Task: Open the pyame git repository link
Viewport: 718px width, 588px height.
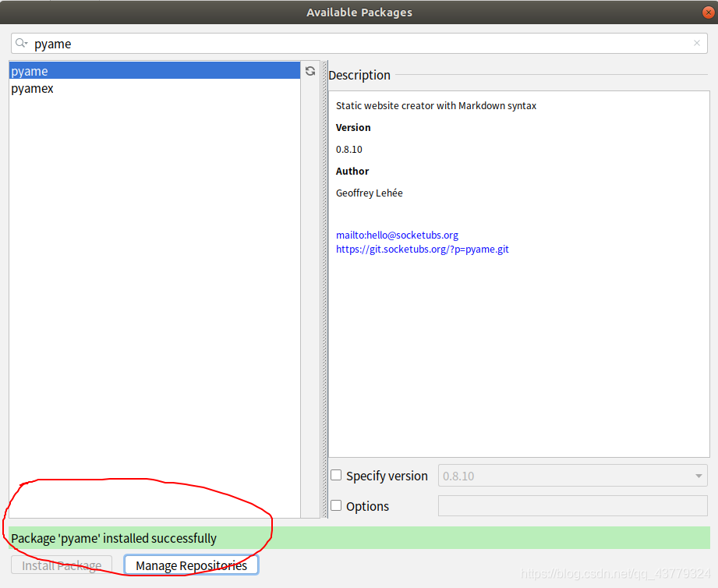Action: click(422, 249)
